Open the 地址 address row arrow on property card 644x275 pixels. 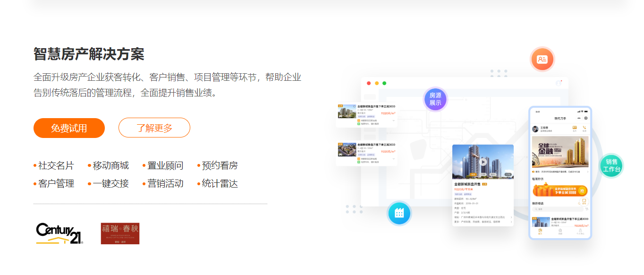tap(511, 217)
